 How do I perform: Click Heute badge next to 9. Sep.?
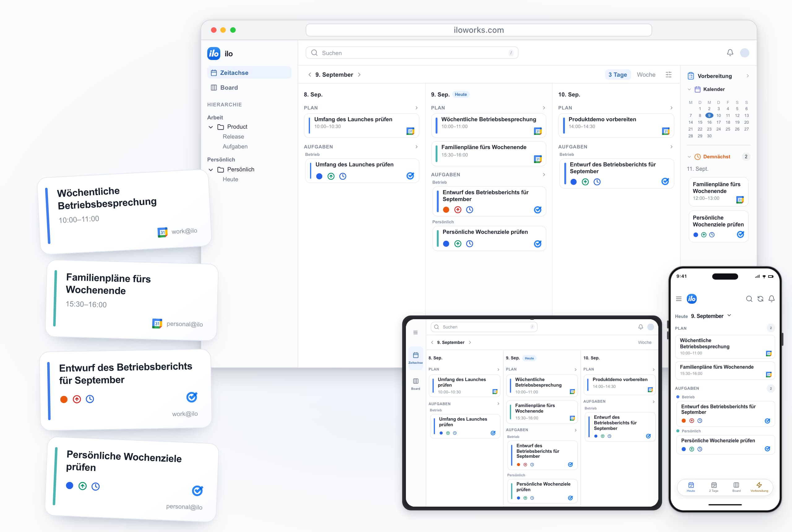coord(460,94)
